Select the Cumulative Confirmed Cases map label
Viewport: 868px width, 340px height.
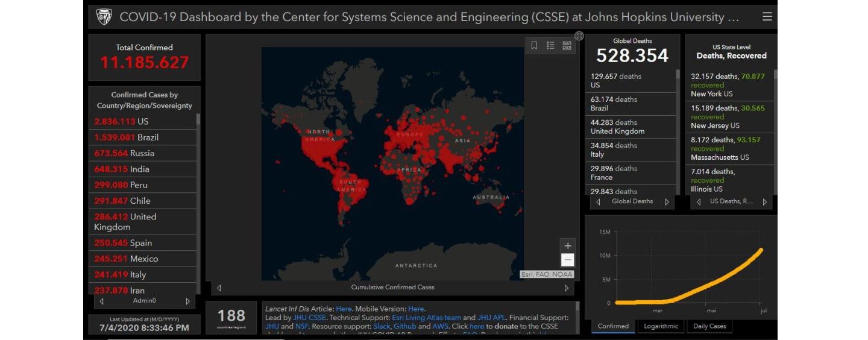[x=392, y=288]
